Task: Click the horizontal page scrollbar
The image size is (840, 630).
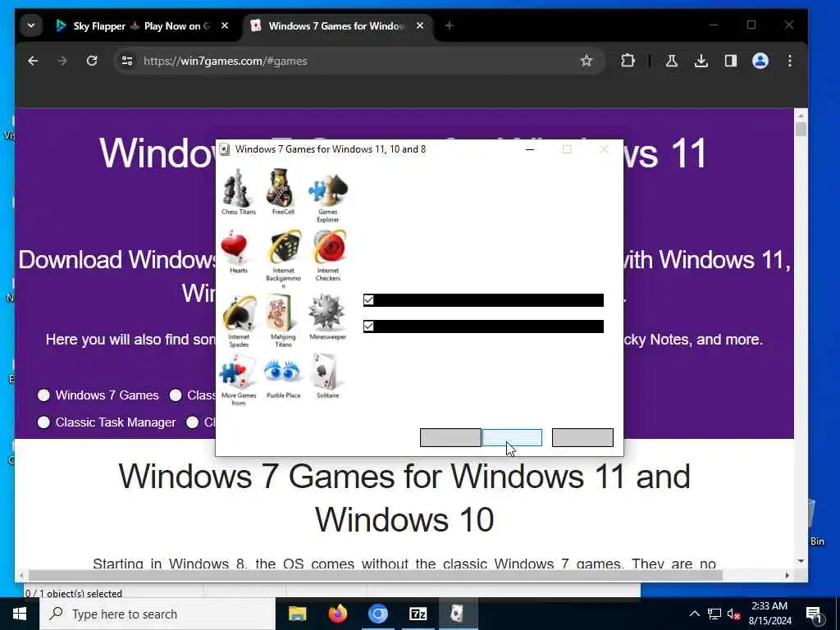Action: click(x=375, y=575)
